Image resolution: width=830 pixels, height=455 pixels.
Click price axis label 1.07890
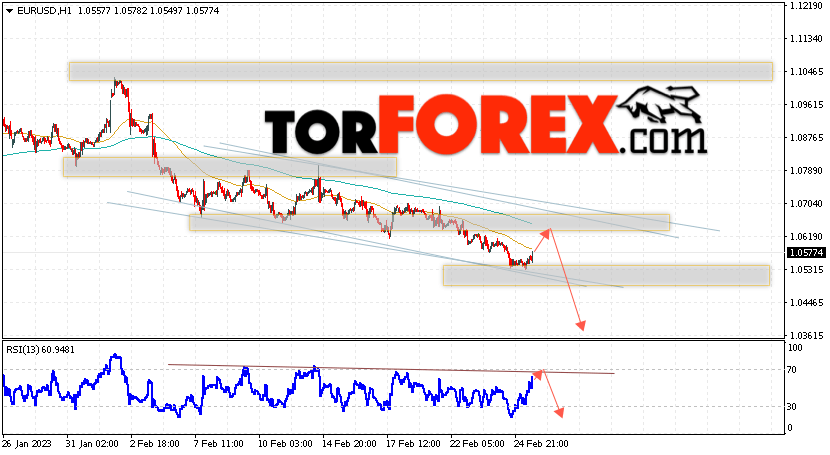pyautogui.click(x=806, y=170)
